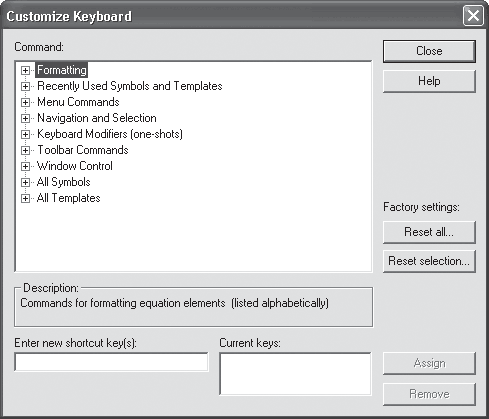The width and height of the screenshot is (489, 419).
Task: Click the Reset selection... button
Action: coord(429,261)
